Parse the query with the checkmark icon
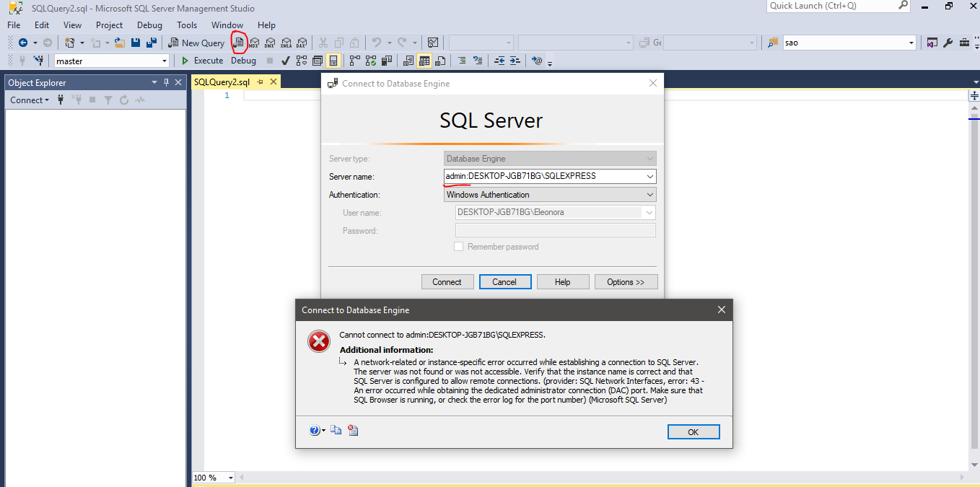Viewport: 980px width, 487px height. (286, 61)
